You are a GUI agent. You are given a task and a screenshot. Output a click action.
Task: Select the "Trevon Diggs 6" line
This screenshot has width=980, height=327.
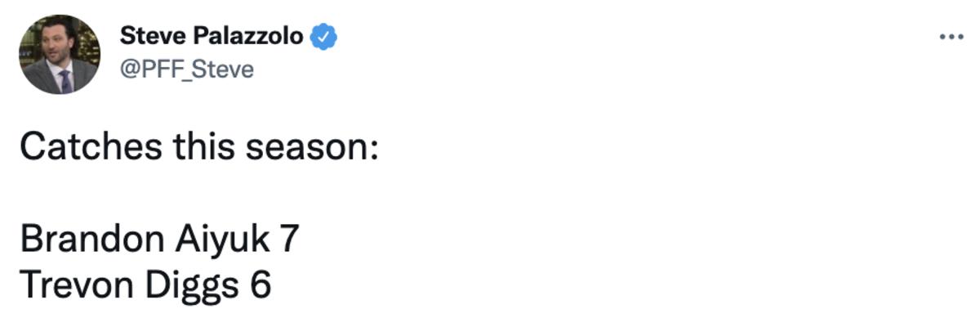click(145, 285)
